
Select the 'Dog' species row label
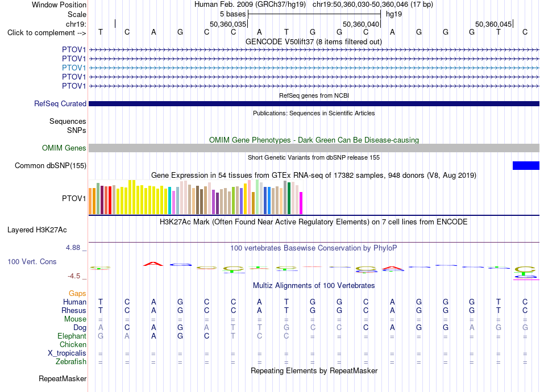click(80, 328)
